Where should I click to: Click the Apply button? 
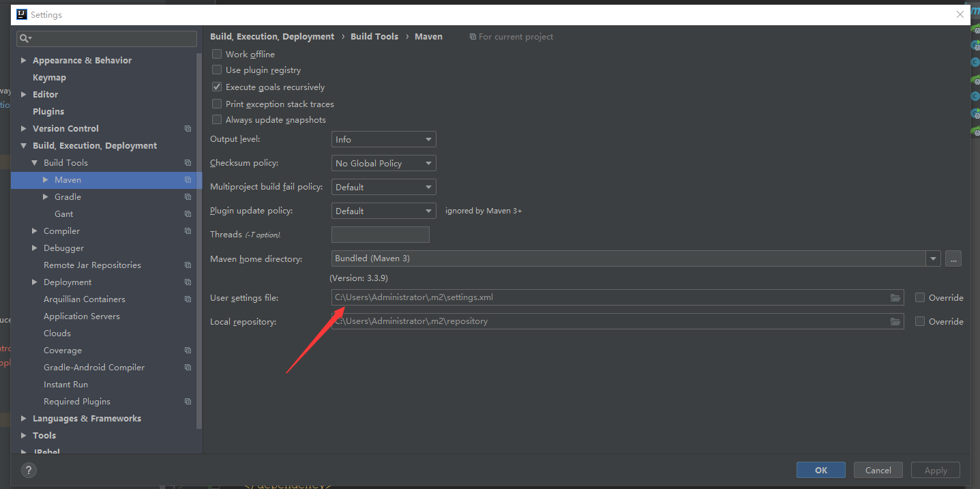936,470
